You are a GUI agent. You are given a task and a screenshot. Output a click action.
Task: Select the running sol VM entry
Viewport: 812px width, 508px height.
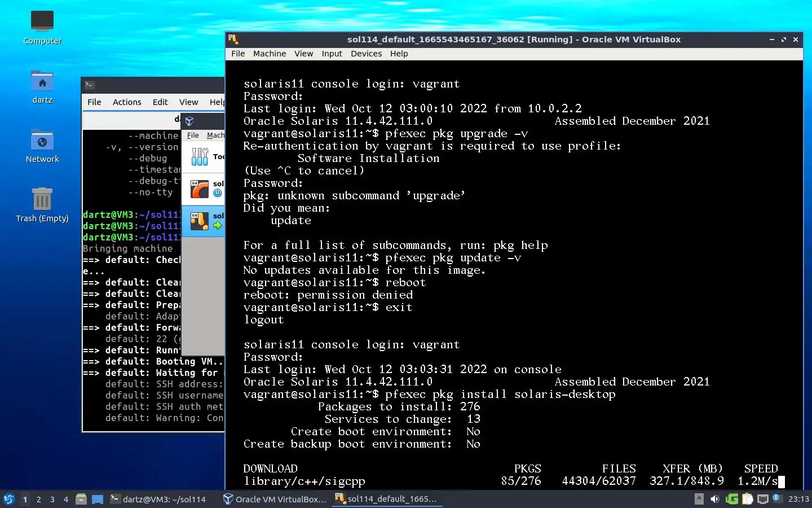click(x=203, y=221)
